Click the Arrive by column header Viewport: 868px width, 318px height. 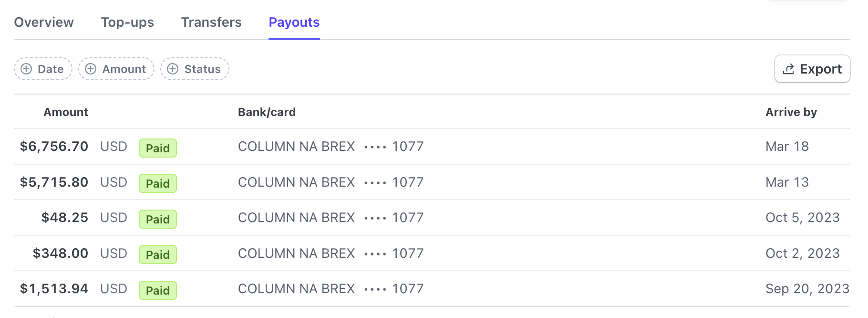pos(792,112)
